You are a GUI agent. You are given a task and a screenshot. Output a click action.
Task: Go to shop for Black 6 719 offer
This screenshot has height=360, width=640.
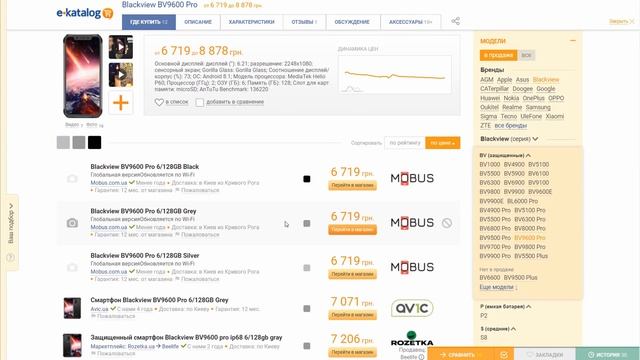point(352,185)
